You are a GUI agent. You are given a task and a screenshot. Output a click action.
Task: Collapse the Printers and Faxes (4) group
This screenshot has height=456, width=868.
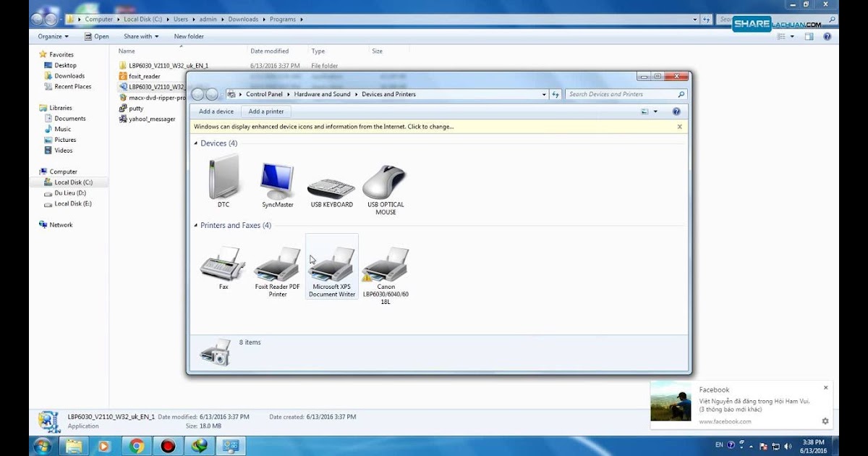(196, 226)
